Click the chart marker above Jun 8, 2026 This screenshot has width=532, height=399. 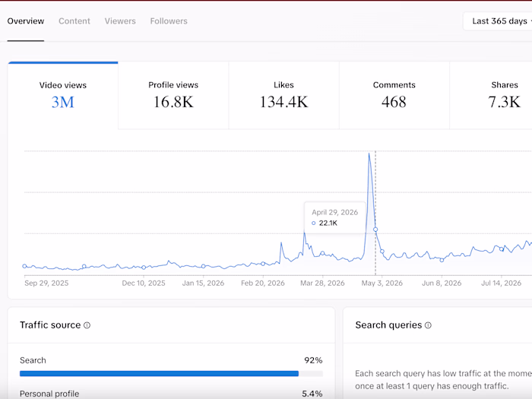442,260
